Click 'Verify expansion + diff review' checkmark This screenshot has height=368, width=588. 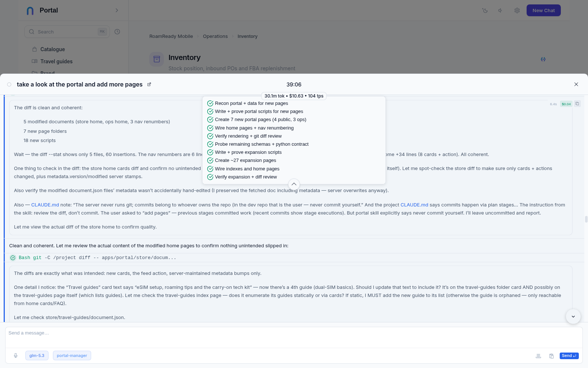210,177
